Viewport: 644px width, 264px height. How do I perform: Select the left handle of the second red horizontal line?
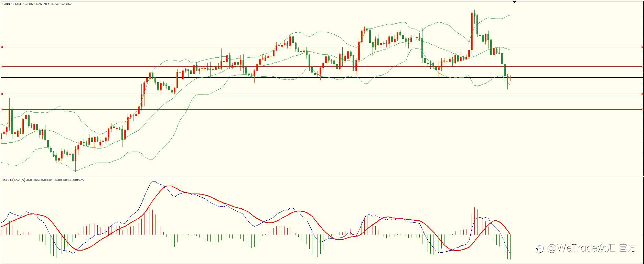pyautogui.click(x=2, y=66)
